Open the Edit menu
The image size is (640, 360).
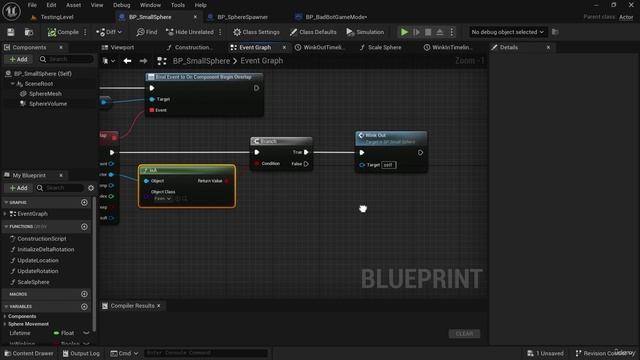[51, 5]
